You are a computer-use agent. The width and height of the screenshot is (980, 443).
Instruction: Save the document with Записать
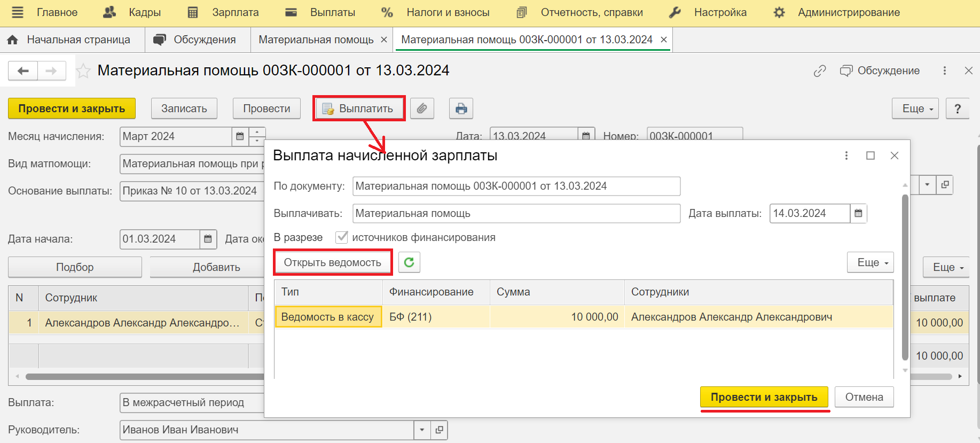184,108
